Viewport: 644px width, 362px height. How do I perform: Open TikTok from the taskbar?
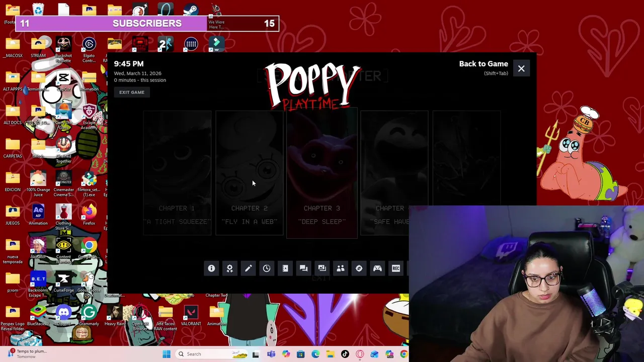point(345,354)
